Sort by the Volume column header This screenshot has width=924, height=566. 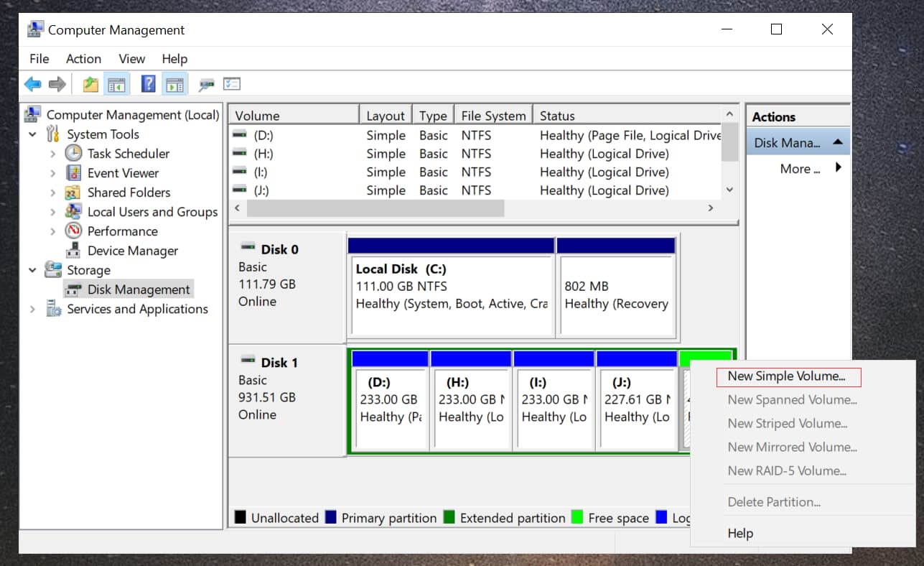294,116
